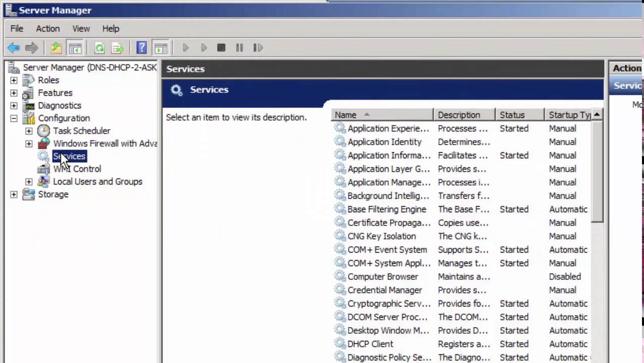Click the Back arrow toolbar icon
Screen dimensions: 644x363
click(x=14, y=48)
